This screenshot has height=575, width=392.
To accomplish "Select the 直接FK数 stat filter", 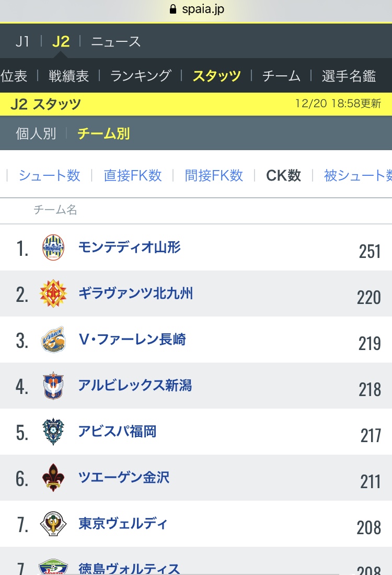I will pyautogui.click(x=133, y=175).
